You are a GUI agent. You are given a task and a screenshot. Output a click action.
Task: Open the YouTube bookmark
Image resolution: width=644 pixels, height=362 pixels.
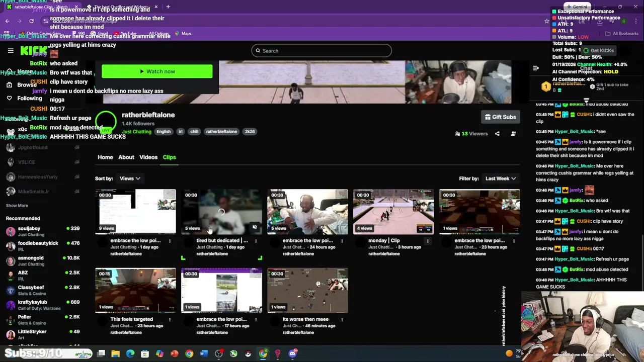[x=125, y=34]
